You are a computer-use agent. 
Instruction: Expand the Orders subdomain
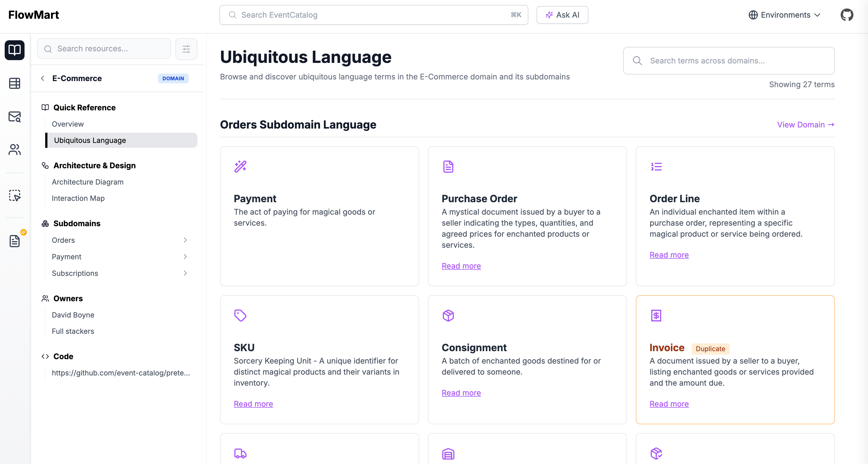(185, 240)
